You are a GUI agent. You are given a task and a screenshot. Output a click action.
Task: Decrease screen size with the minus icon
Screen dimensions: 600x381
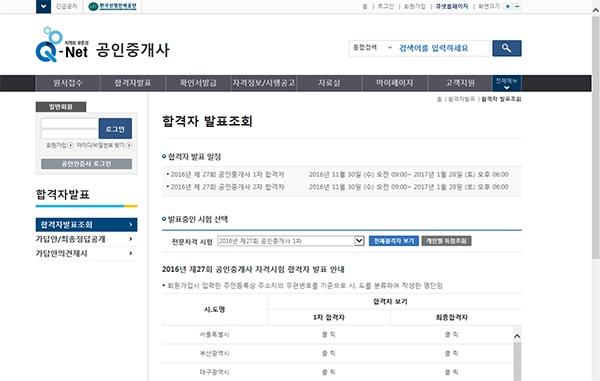tap(517, 6)
